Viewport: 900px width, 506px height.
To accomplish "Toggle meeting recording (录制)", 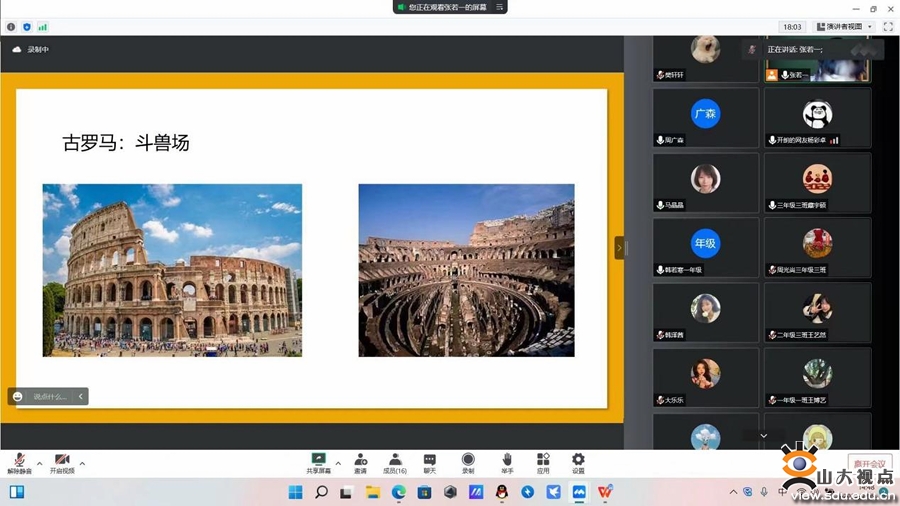I will coord(468,462).
